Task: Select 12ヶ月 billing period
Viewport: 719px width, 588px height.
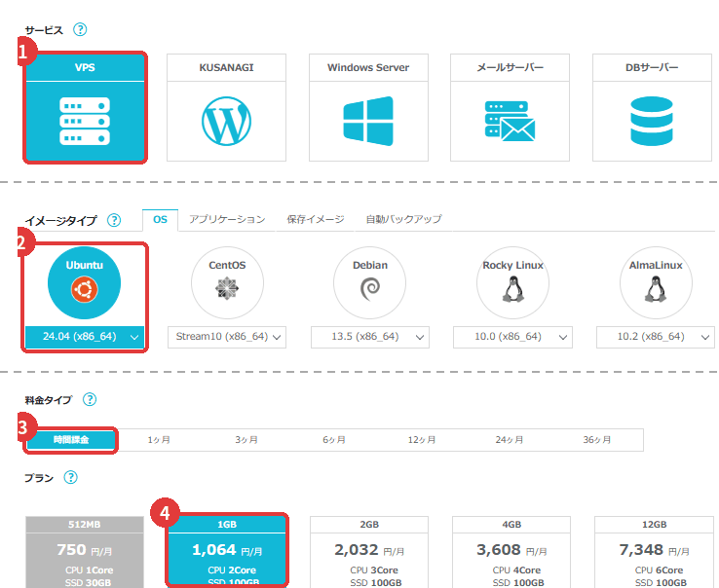Action: (x=422, y=440)
